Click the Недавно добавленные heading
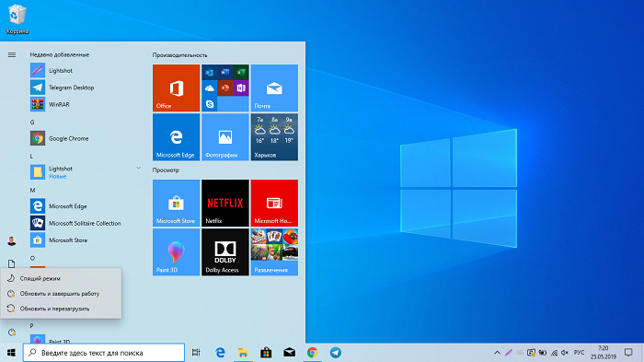 [x=59, y=54]
